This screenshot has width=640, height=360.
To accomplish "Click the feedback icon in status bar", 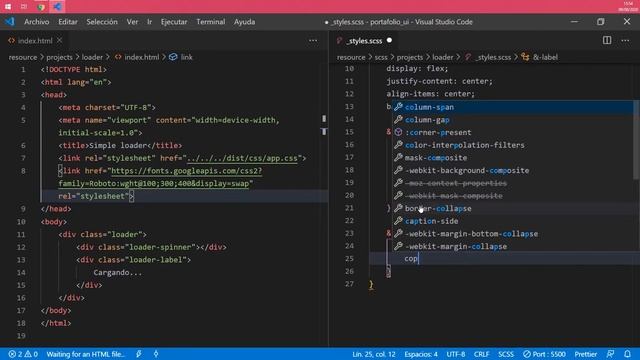I will (x=610, y=354).
